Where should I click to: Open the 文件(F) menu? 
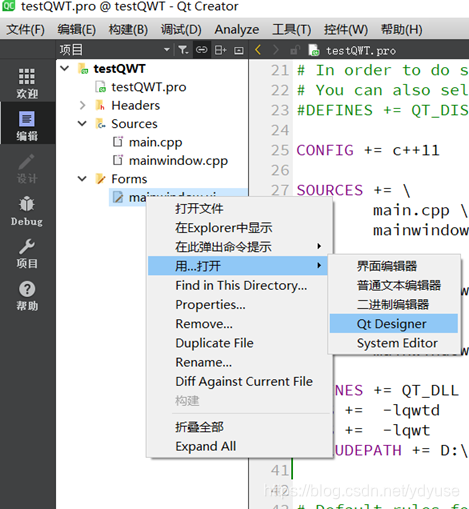point(25,30)
